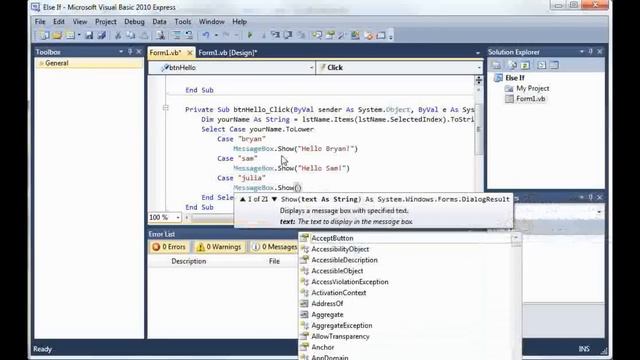640x360 pixels.
Task: Collapse the btnHello_Click Sub outline node
Action: click(166, 108)
